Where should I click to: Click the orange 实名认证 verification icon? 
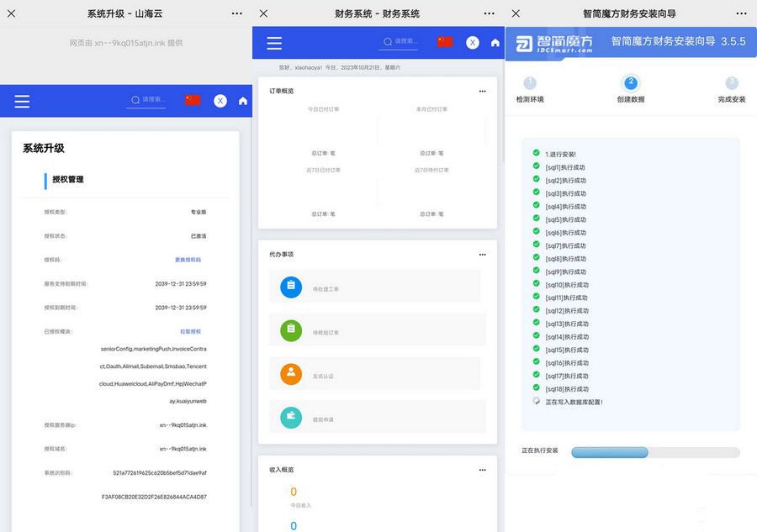[290, 373]
